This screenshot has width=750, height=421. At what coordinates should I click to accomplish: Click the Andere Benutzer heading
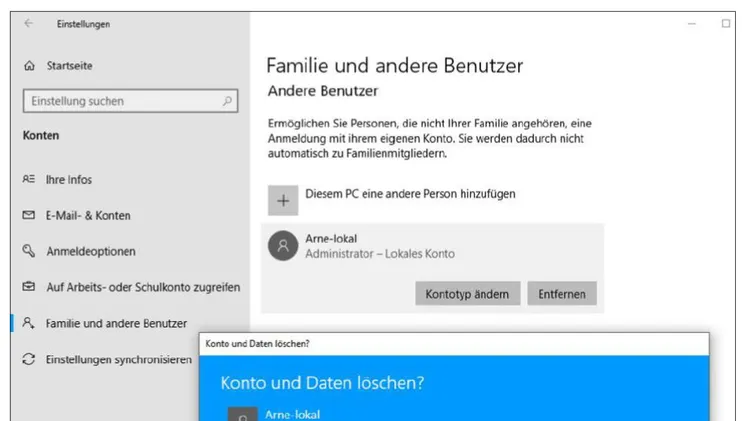(323, 91)
